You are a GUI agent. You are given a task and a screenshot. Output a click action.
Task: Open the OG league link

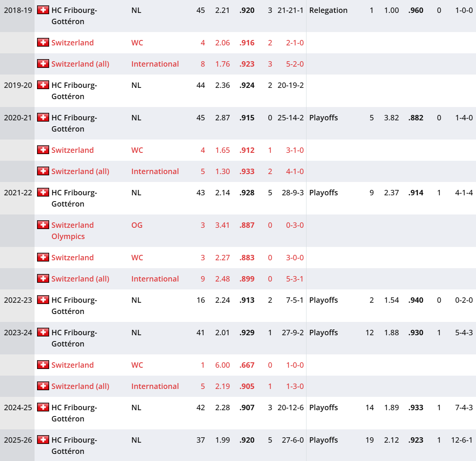coord(137,225)
